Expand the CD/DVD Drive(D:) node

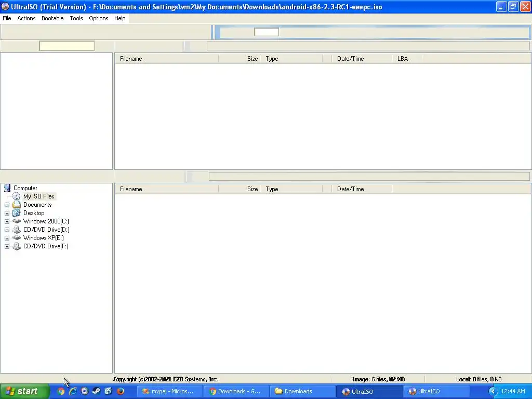7,230
